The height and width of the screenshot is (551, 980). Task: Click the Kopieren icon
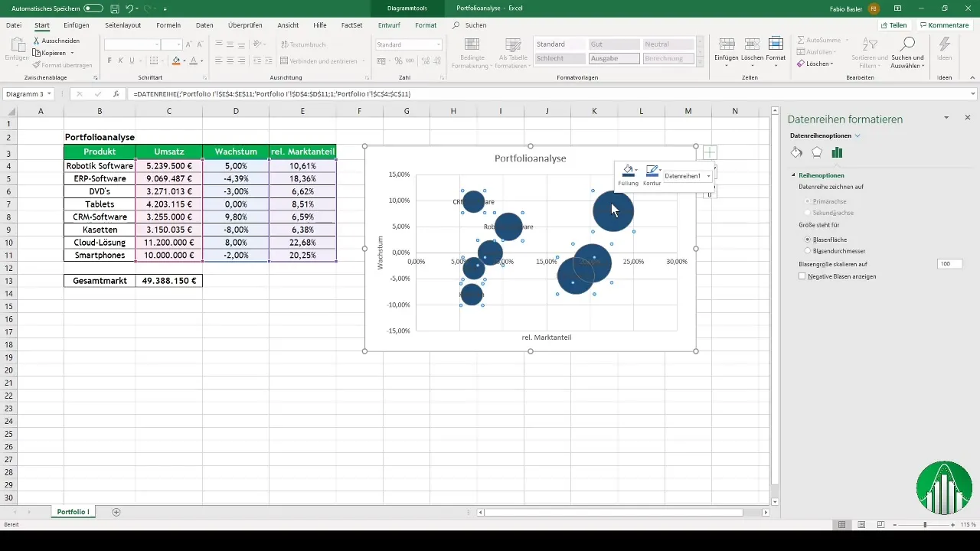point(37,53)
